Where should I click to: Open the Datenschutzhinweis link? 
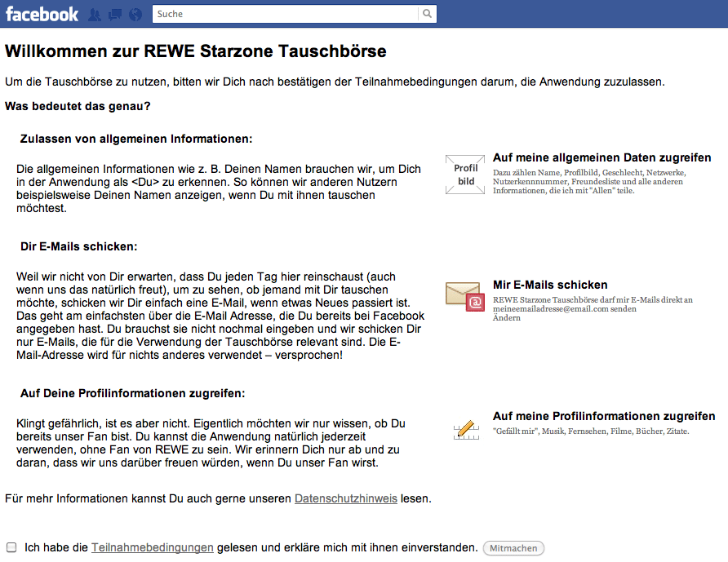[x=346, y=498]
